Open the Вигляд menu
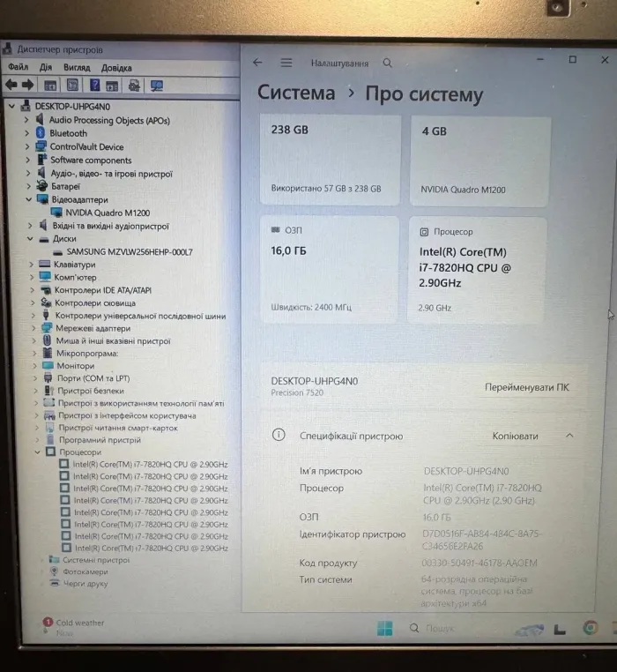This screenshot has height=672, width=617. 77,68
